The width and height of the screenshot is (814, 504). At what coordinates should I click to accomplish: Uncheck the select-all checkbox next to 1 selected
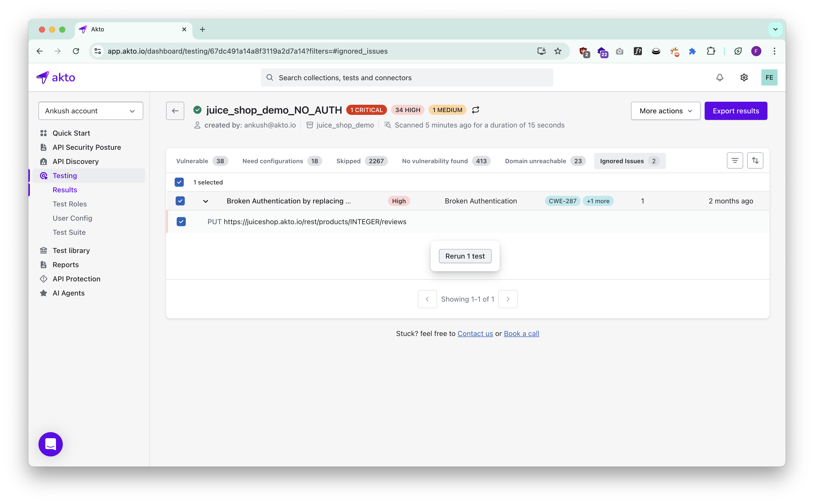179,182
